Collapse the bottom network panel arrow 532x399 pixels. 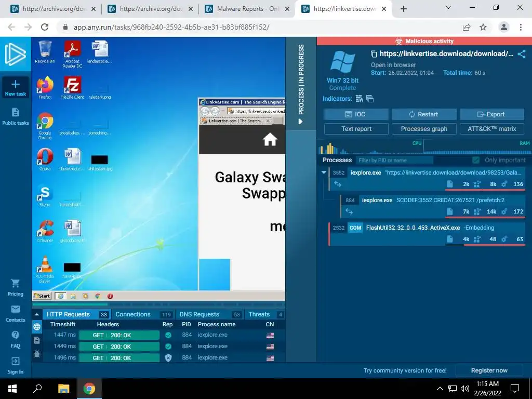[x=37, y=314]
